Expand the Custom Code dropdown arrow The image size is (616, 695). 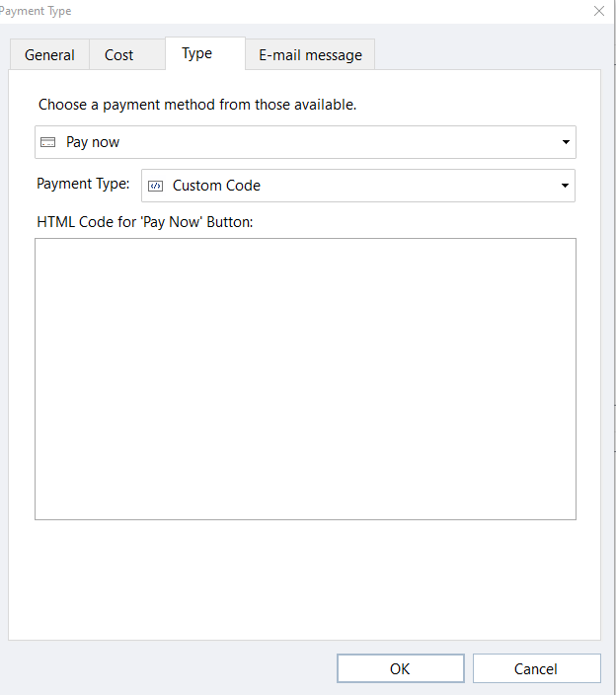(x=565, y=186)
